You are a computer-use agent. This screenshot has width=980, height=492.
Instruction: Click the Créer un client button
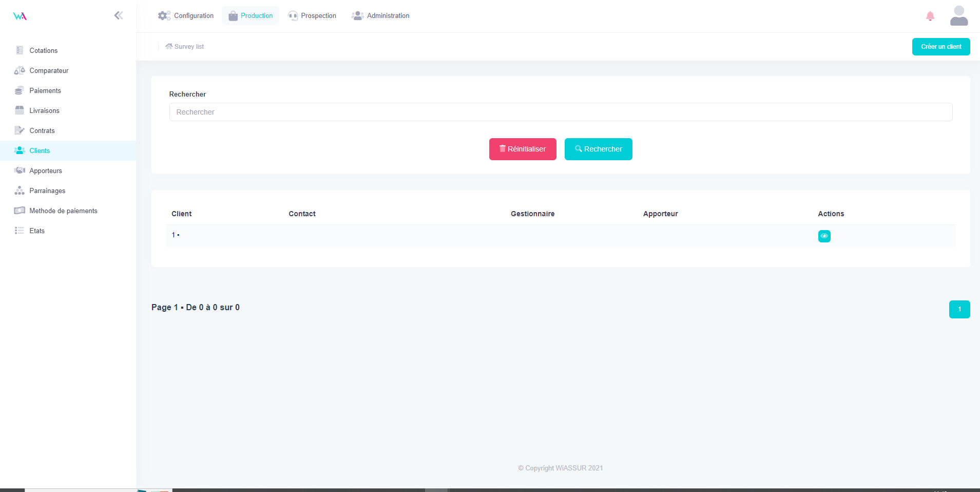(x=940, y=47)
